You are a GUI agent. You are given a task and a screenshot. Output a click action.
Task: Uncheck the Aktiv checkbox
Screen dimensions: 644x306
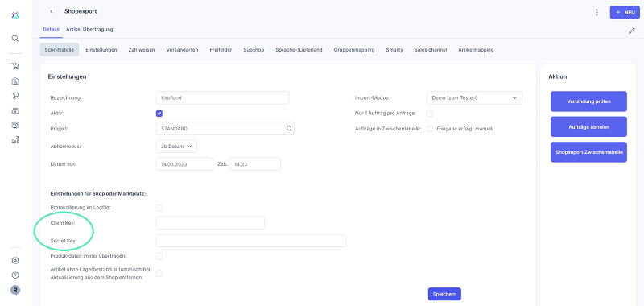[159, 114]
